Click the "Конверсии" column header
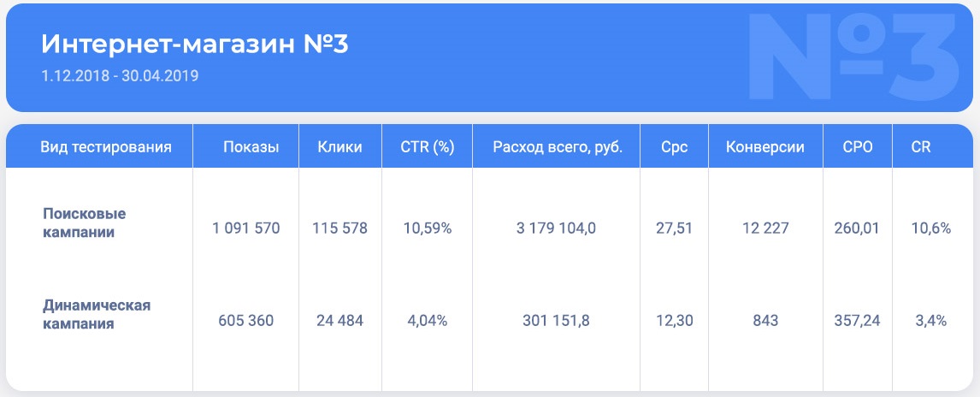Screen dimensions: 980x397 (765, 146)
